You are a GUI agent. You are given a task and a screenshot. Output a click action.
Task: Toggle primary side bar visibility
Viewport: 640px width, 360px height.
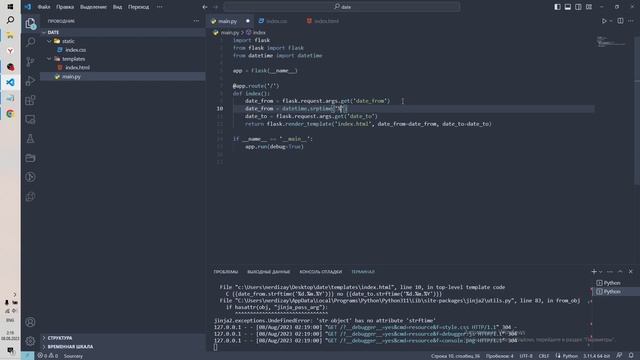[557, 7]
